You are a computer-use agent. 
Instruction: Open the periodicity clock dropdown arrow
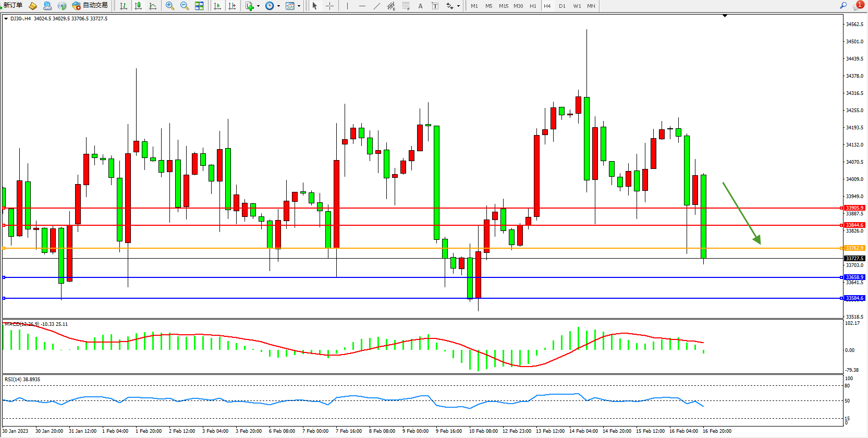(278, 6)
